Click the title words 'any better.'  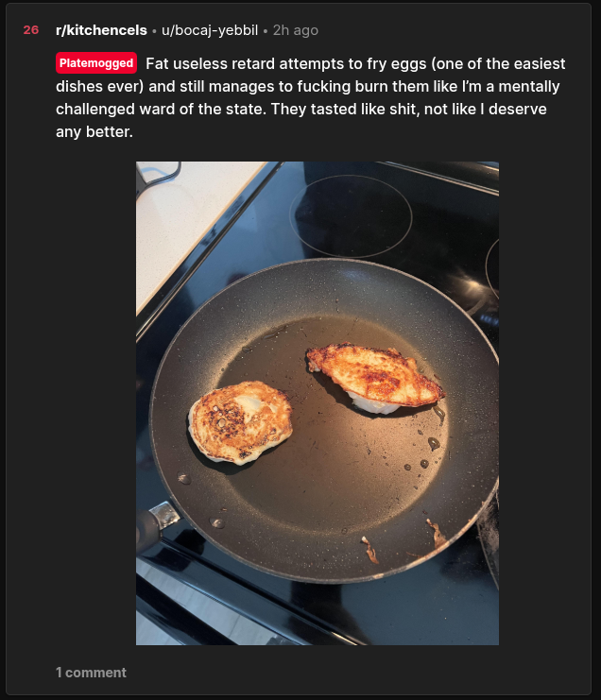(x=94, y=131)
